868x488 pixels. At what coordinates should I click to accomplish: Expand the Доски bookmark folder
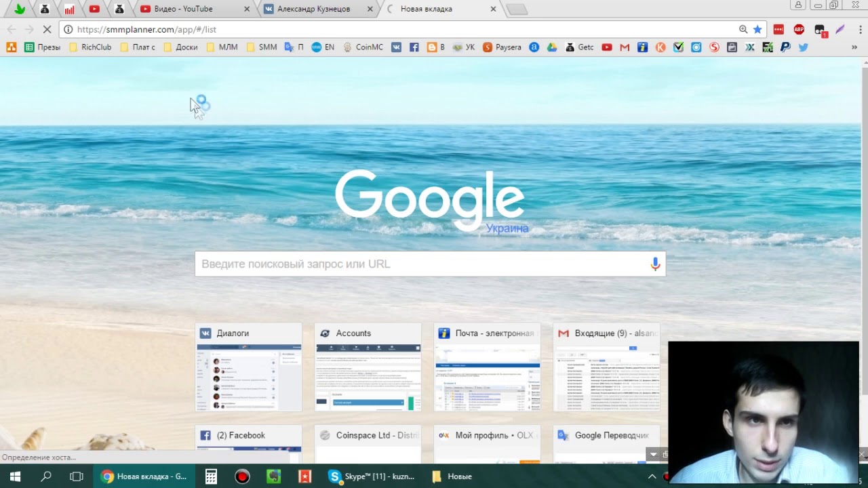[x=180, y=47]
